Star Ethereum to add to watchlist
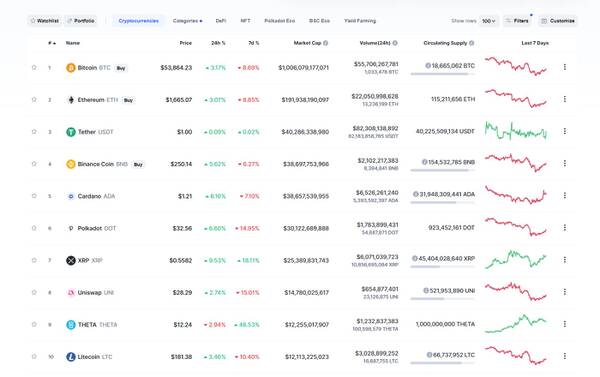Screen dimensions: 600x377 (34, 100)
